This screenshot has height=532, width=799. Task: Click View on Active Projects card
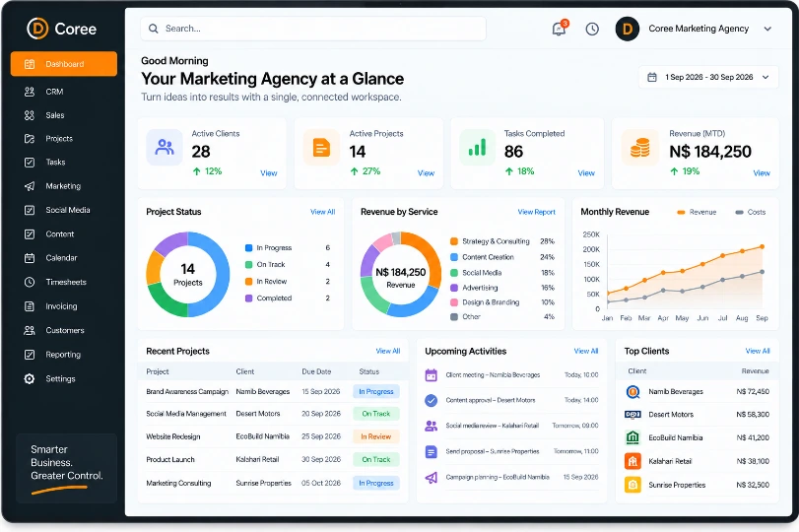pyautogui.click(x=426, y=173)
